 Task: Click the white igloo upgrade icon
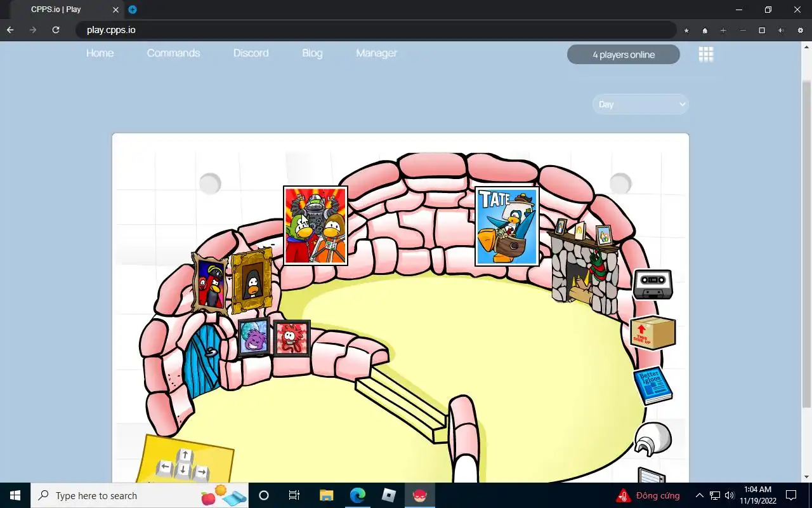pos(653,439)
